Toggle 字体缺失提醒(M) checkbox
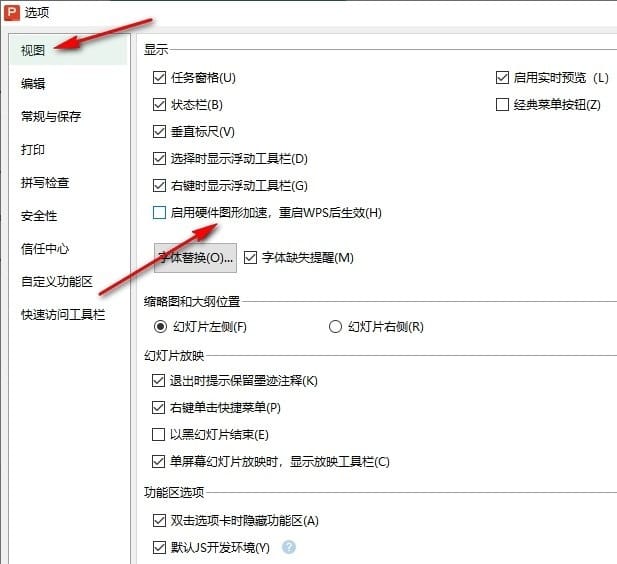Image resolution: width=617 pixels, height=564 pixels. tap(251, 258)
